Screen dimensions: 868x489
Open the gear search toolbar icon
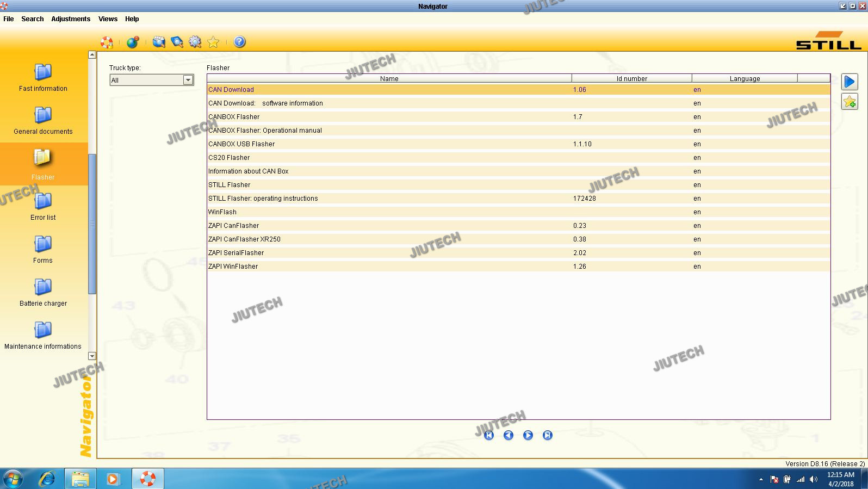click(x=195, y=42)
